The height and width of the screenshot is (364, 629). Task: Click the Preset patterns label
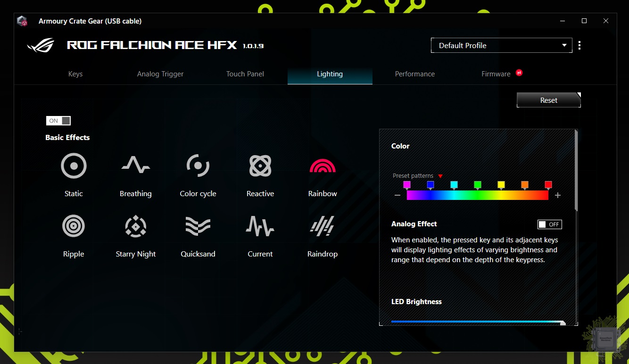413,176
